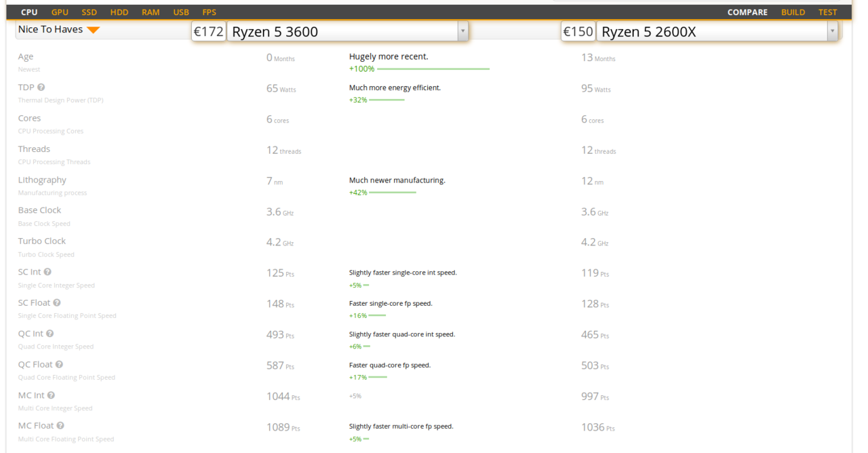Switch to the SSD tab

(90, 12)
